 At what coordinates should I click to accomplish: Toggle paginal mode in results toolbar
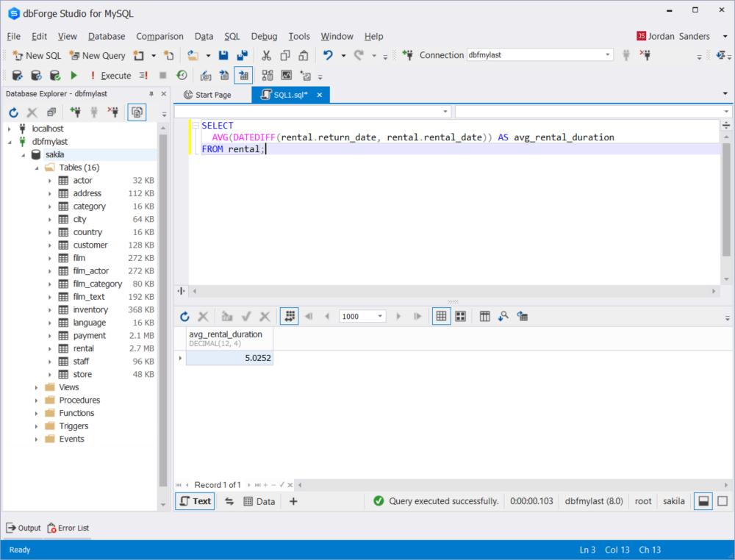pyautogui.click(x=289, y=316)
